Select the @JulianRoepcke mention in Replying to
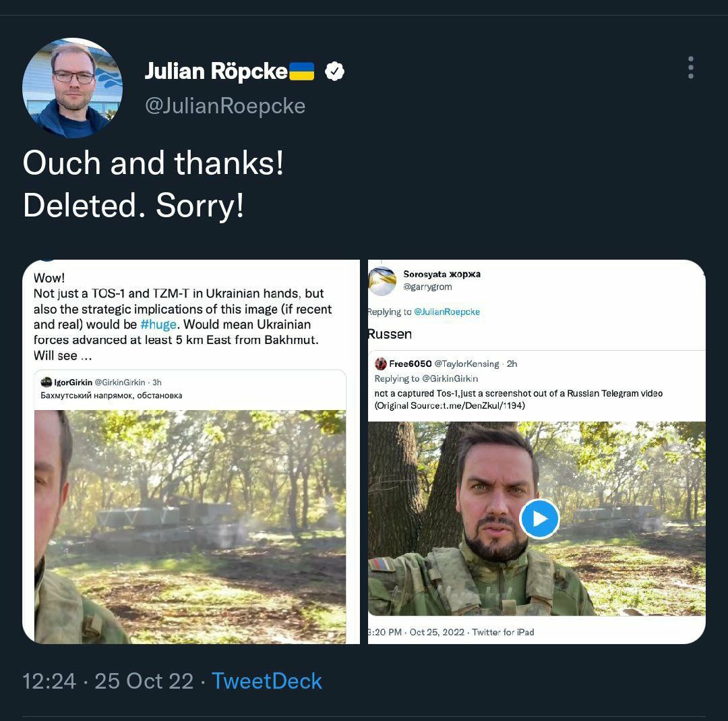This screenshot has width=728, height=721. (447, 312)
